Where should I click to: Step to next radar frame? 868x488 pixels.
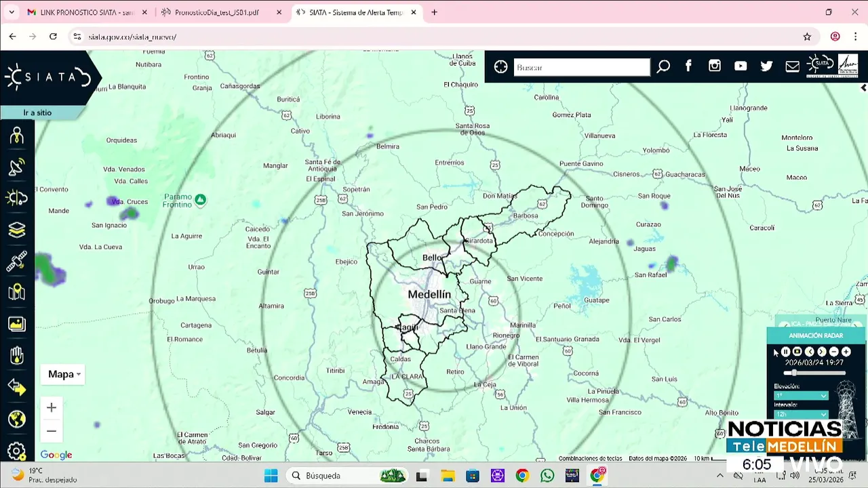tap(822, 352)
